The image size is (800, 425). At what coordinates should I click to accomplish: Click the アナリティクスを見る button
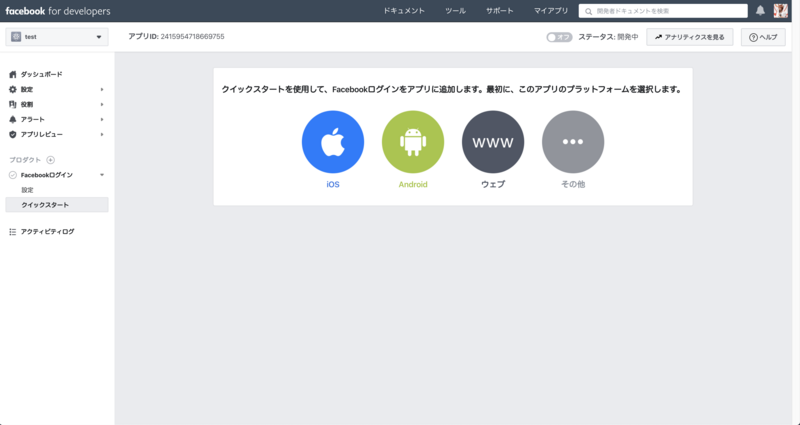click(x=690, y=37)
